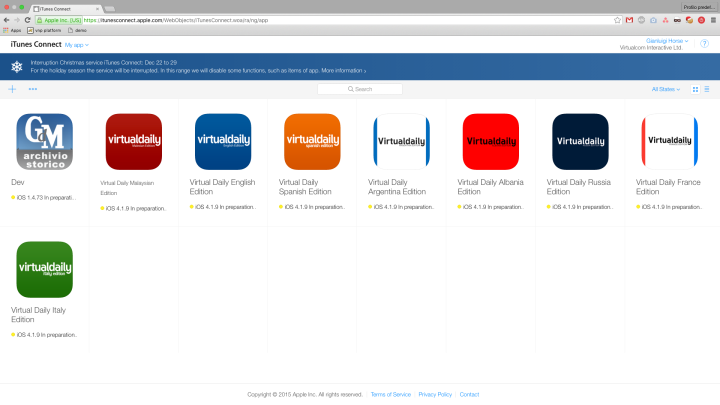Expand the Gianluigi Home account menu

pyautogui.click(x=663, y=41)
